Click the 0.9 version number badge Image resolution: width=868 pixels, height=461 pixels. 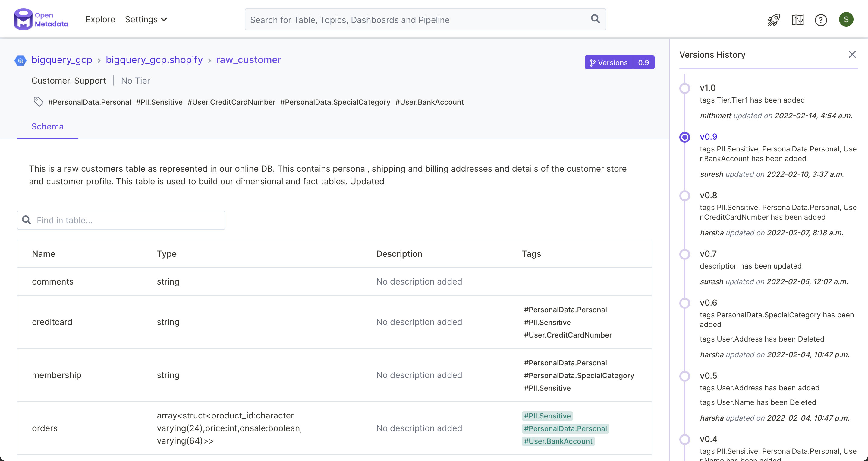tap(643, 62)
